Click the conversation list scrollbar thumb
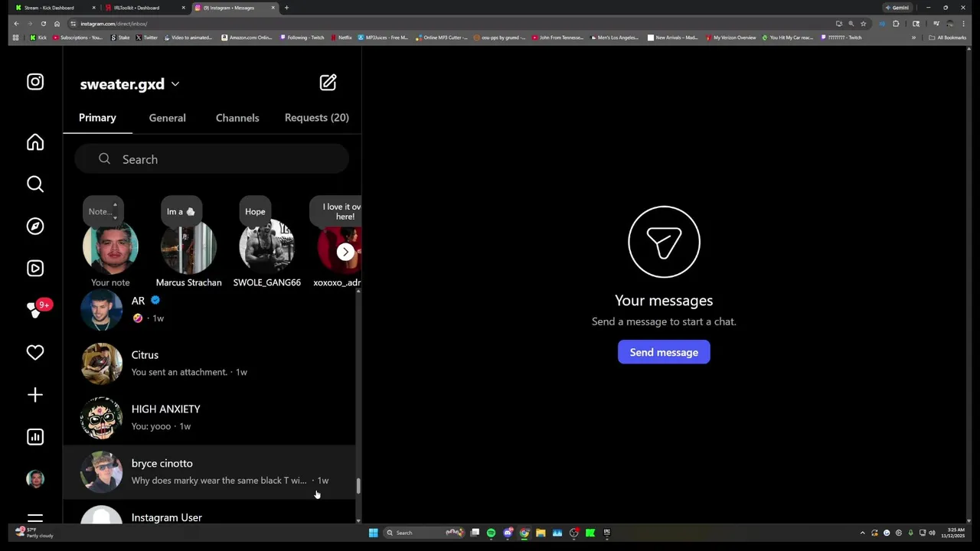The width and height of the screenshot is (980, 551). [x=358, y=486]
